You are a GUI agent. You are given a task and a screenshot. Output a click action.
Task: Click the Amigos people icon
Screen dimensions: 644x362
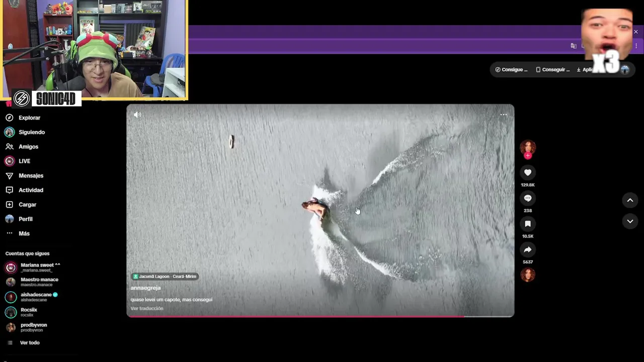[x=9, y=147]
